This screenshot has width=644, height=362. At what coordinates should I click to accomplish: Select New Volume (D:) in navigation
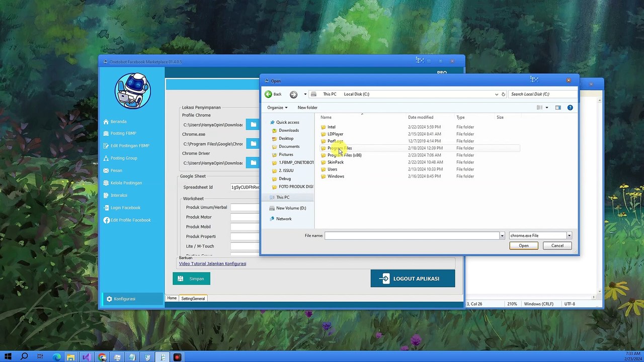click(288, 208)
